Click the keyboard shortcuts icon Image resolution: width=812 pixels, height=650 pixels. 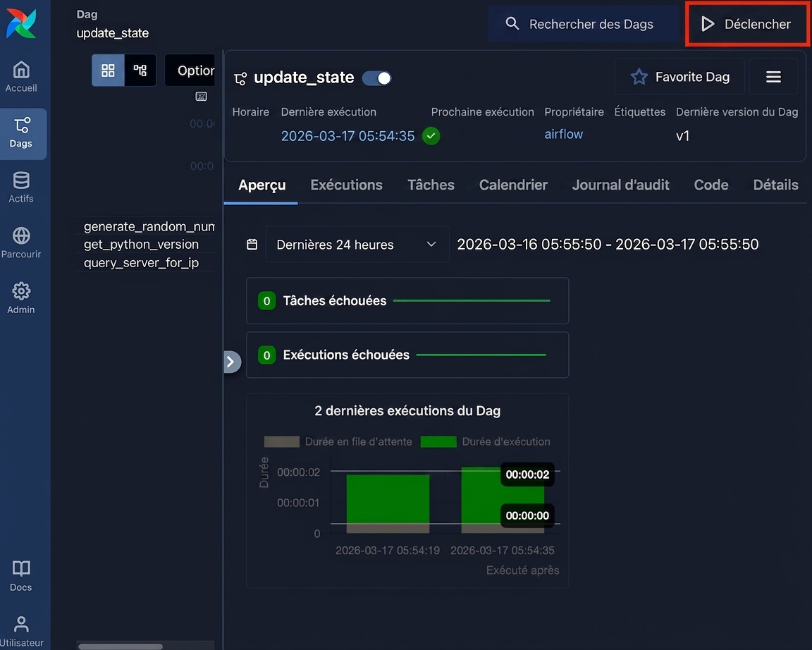[x=201, y=97]
